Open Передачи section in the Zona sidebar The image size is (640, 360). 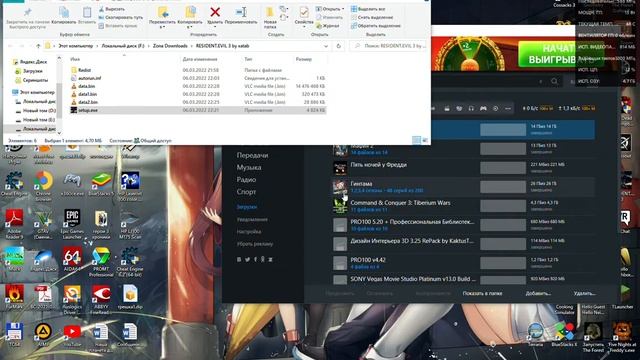tap(252, 156)
